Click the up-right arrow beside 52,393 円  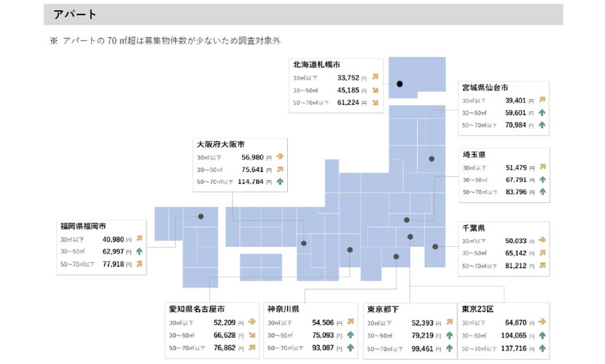tap(450, 322)
